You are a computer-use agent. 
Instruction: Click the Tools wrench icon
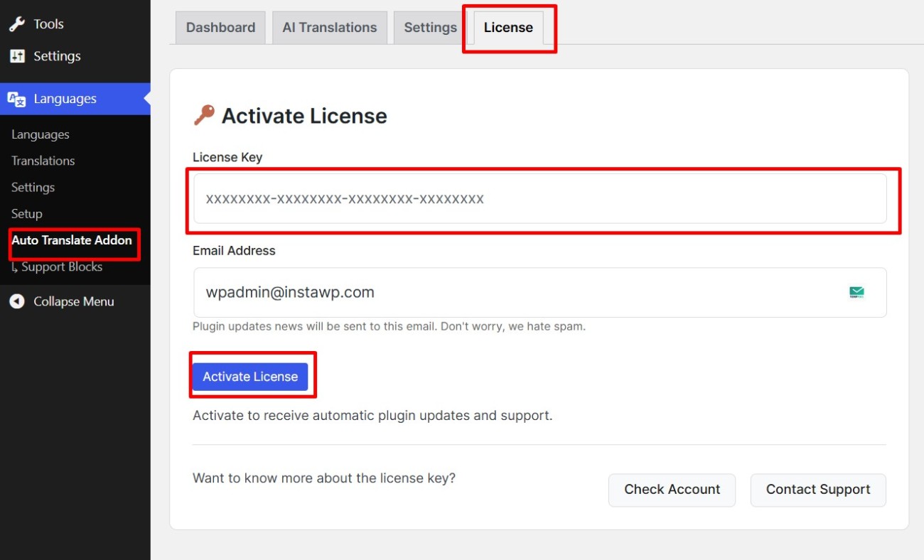coord(17,23)
